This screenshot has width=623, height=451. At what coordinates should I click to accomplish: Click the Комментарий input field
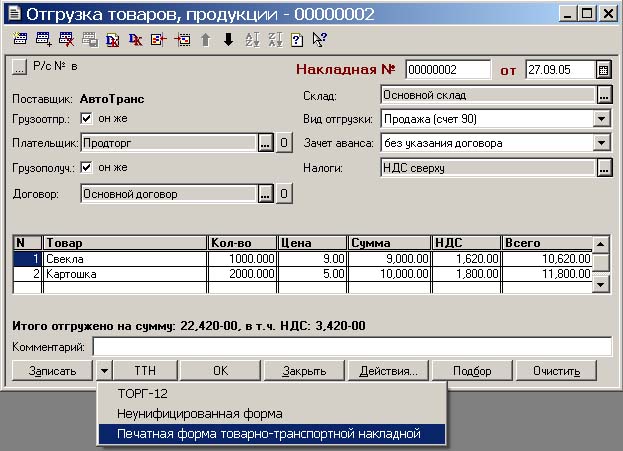(352, 346)
